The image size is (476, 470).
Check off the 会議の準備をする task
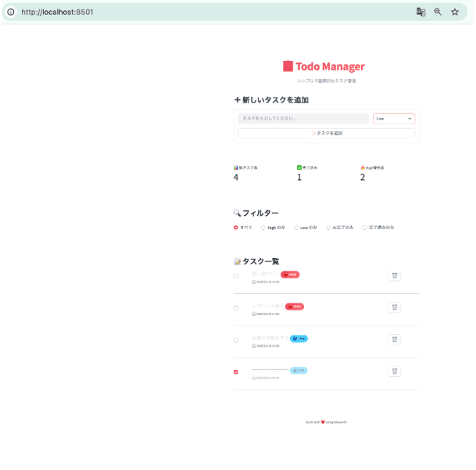click(x=236, y=340)
